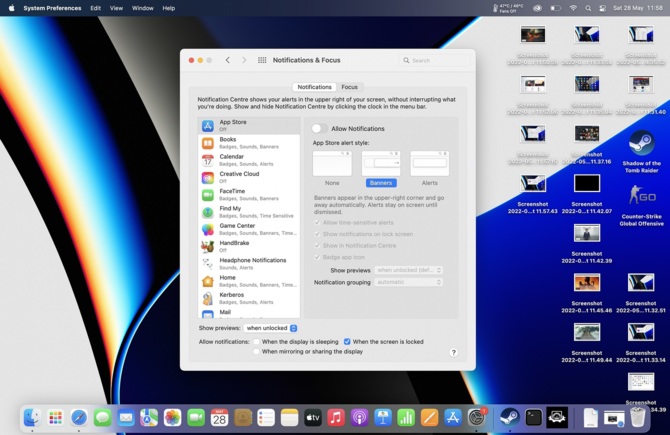
Task: Open Photos from the Dock
Action: (x=173, y=417)
